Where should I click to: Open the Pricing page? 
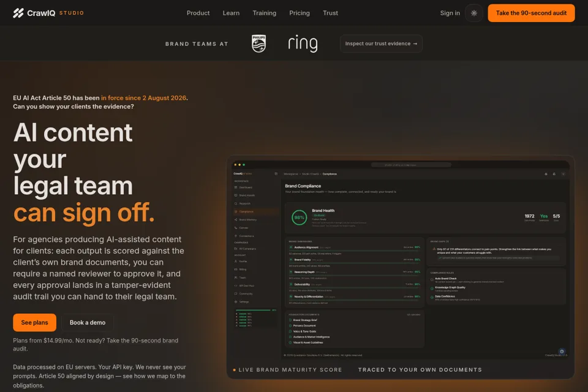click(x=300, y=13)
